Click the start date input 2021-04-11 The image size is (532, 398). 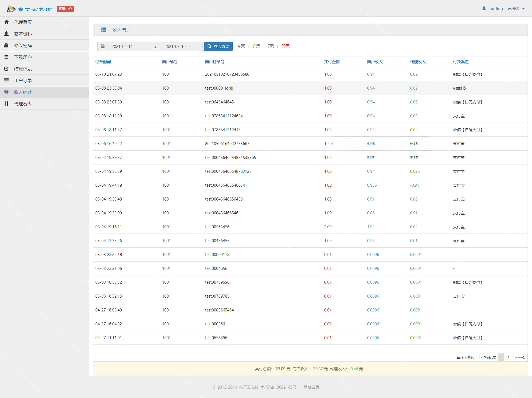click(129, 46)
